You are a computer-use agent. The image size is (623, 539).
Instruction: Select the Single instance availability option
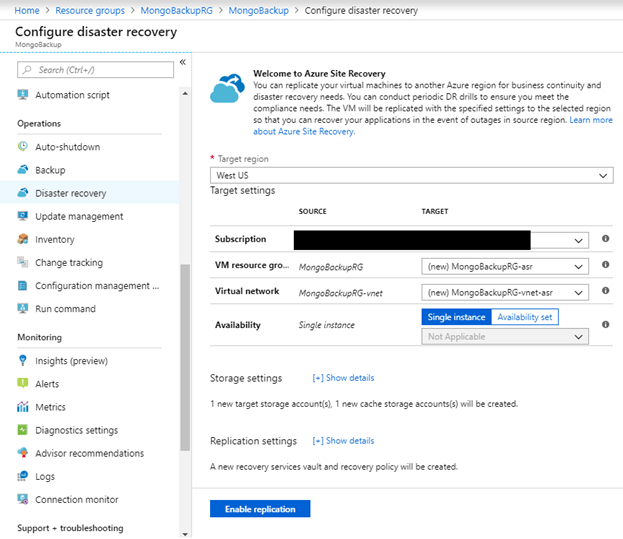coord(457,317)
